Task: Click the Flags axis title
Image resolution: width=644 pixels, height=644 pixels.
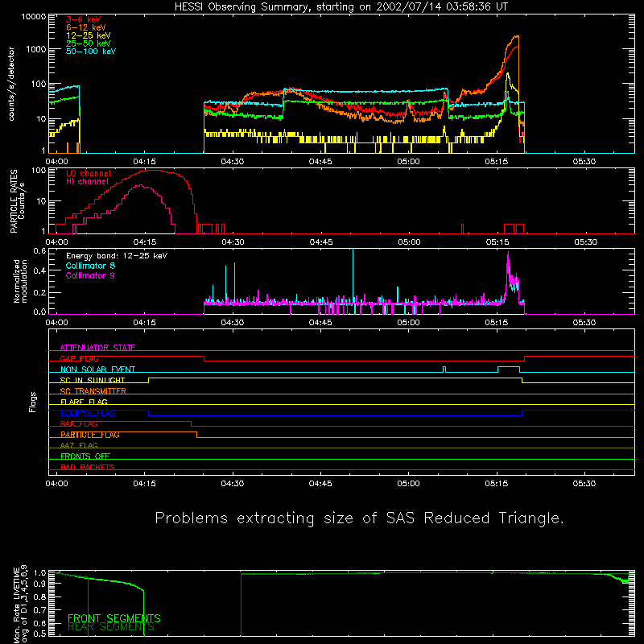Action: pyautogui.click(x=32, y=402)
